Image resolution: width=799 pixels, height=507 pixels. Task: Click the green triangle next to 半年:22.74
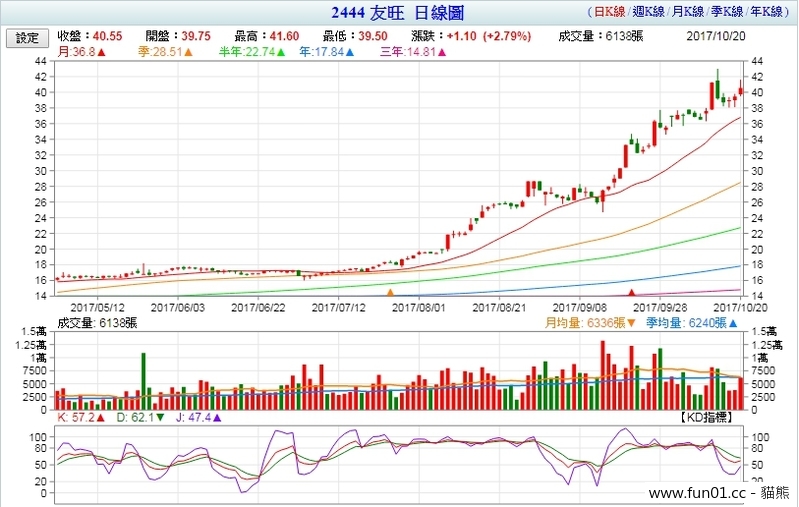[x=282, y=52]
